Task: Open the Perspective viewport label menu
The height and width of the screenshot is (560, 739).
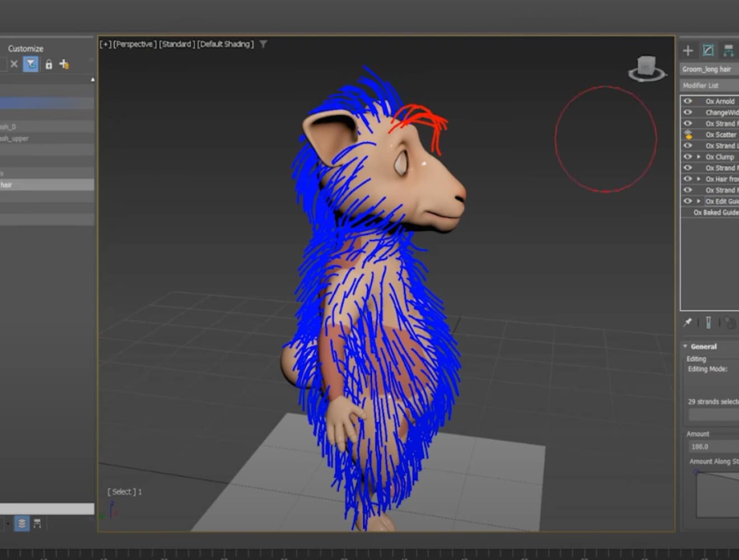Action: click(x=134, y=44)
